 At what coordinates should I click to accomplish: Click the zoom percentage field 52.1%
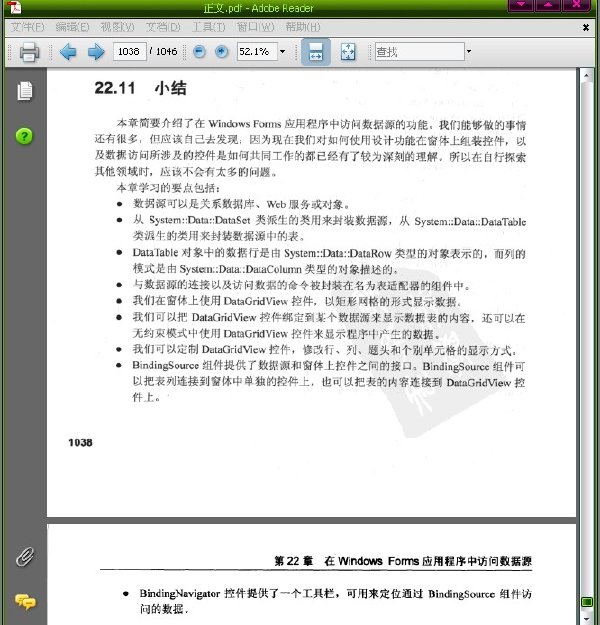(257, 51)
